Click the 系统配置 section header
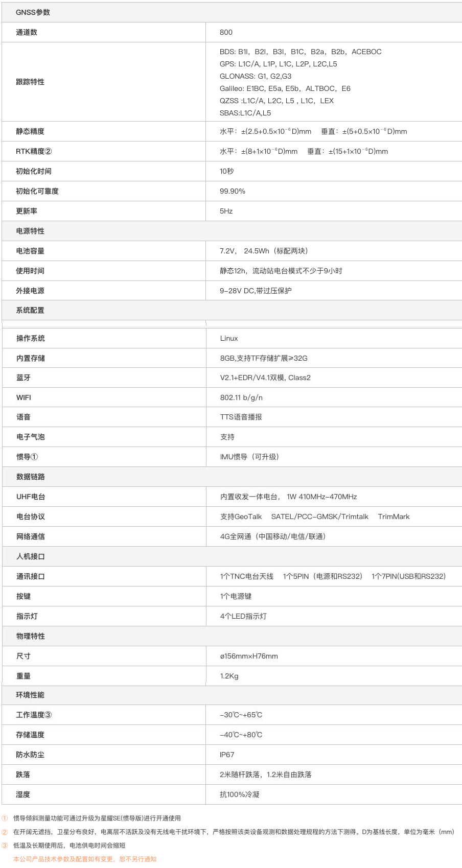Viewport: 462px width, 868px height. tap(30, 310)
